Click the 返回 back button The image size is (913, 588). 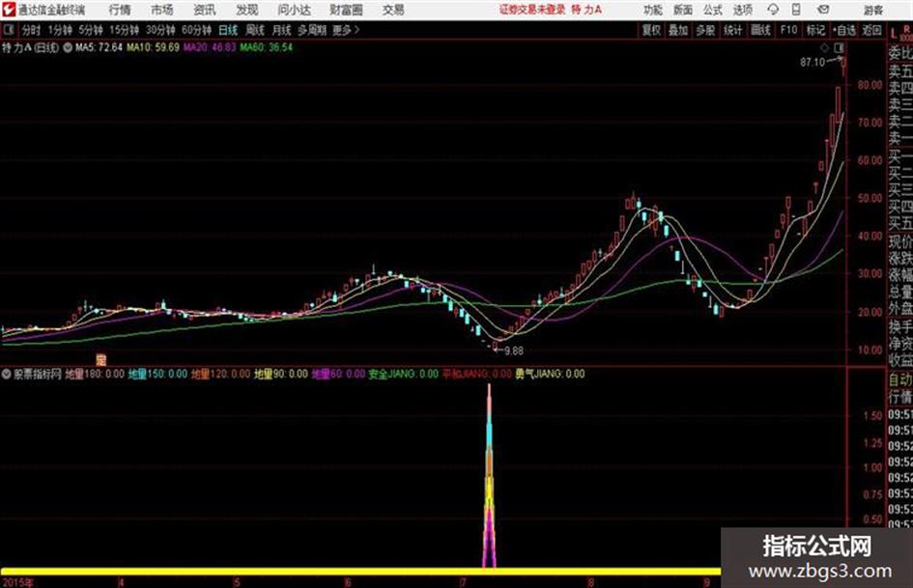tap(871, 30)
